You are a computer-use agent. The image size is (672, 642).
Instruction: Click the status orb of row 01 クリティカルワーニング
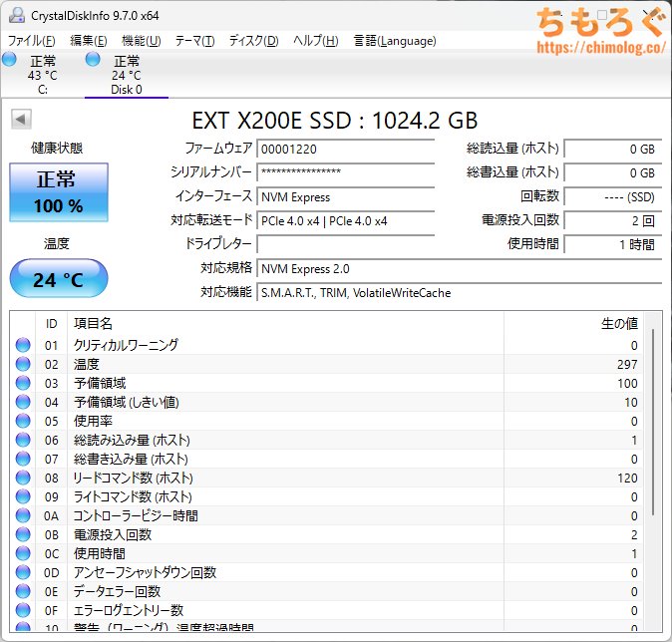23,345
